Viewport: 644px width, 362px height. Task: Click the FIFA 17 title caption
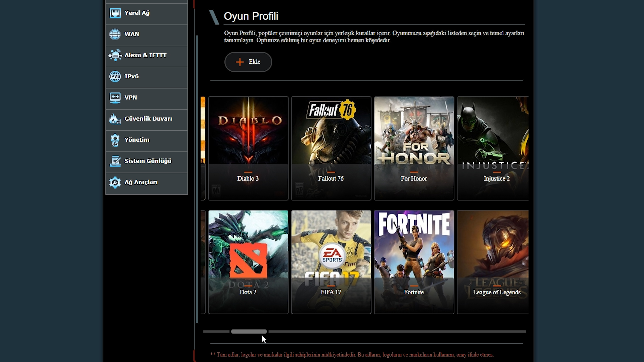point(331,292)
